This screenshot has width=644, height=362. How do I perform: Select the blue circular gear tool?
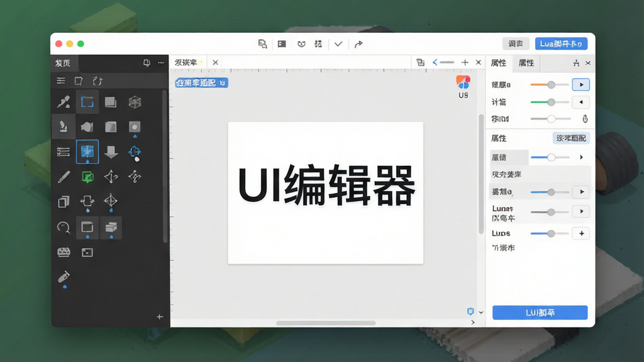[x=135, y=152]
